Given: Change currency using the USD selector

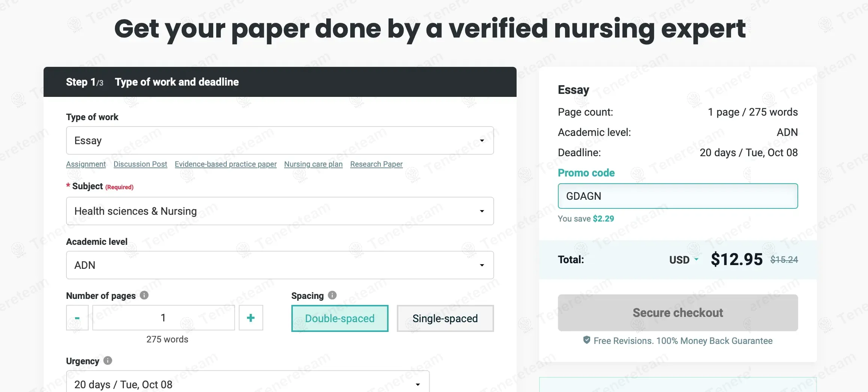Looking at the screenshot, I should (684, 260).
